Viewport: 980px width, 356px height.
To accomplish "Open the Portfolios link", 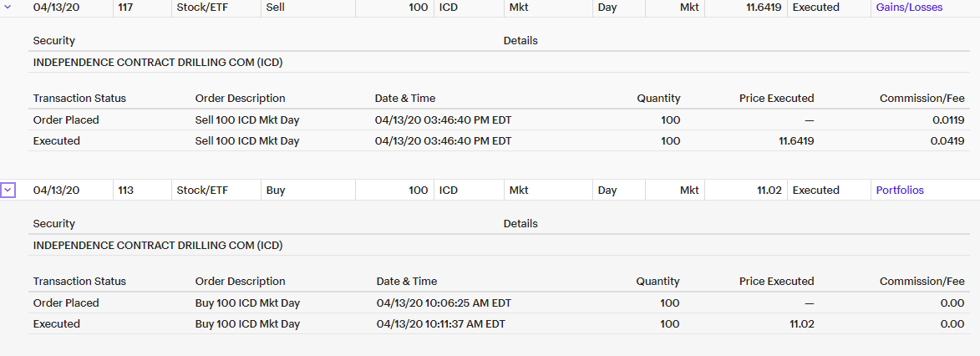I will coord(900,191).
